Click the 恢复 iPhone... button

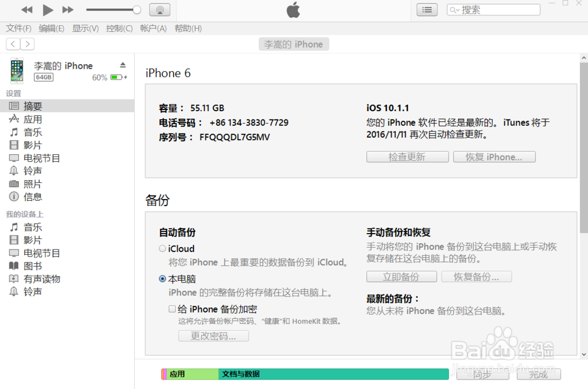tap(495, 157)
